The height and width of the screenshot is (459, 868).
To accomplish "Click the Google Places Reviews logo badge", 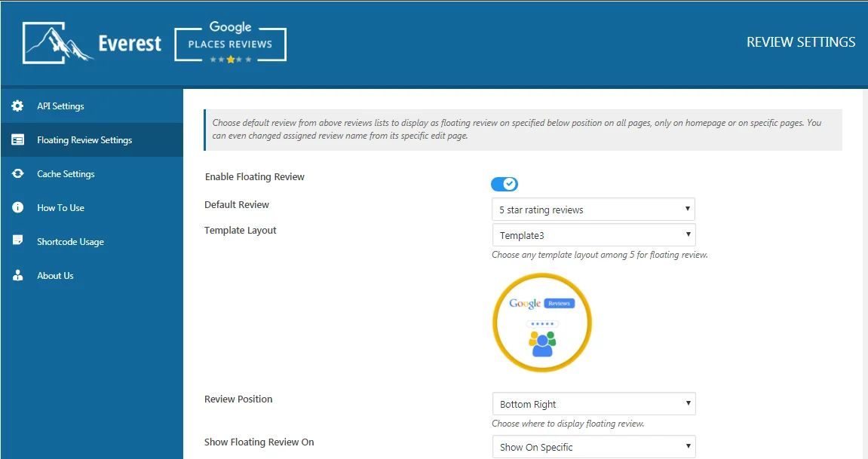I will (229, 42).
